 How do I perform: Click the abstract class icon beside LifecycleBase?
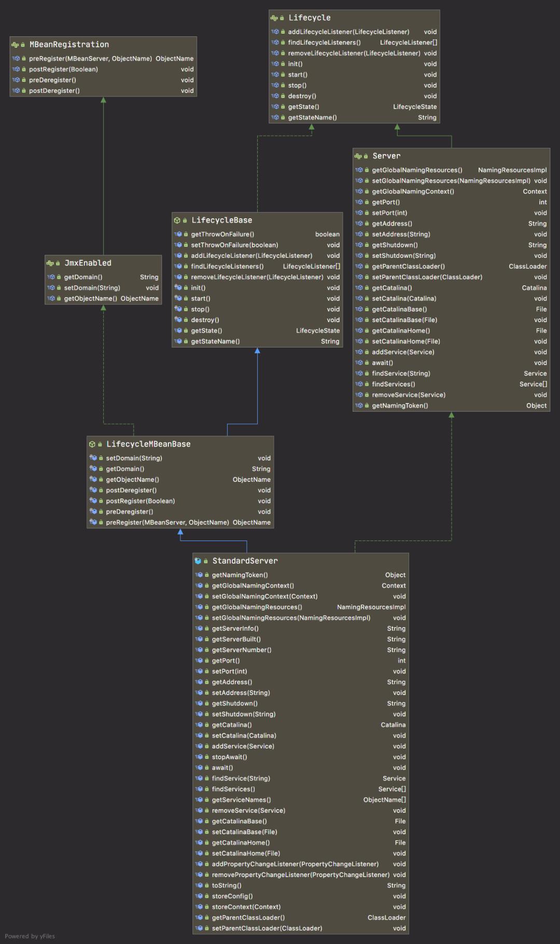click(x=177, y=220)
